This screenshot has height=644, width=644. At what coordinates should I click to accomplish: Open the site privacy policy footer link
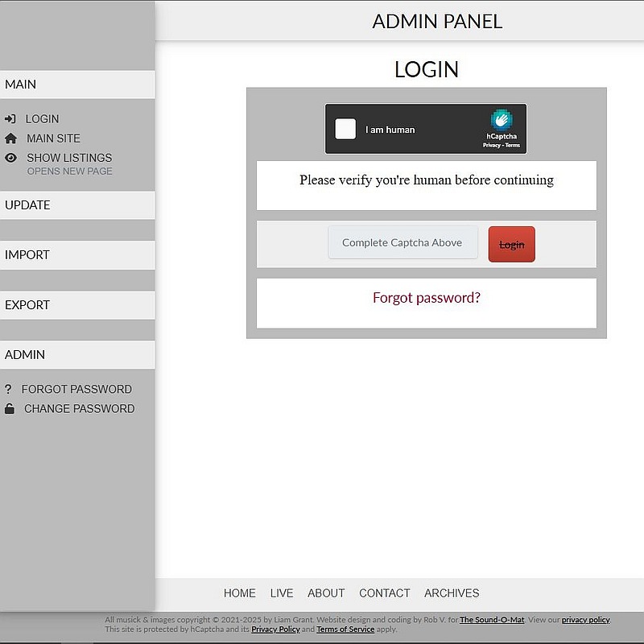(586, 620)
